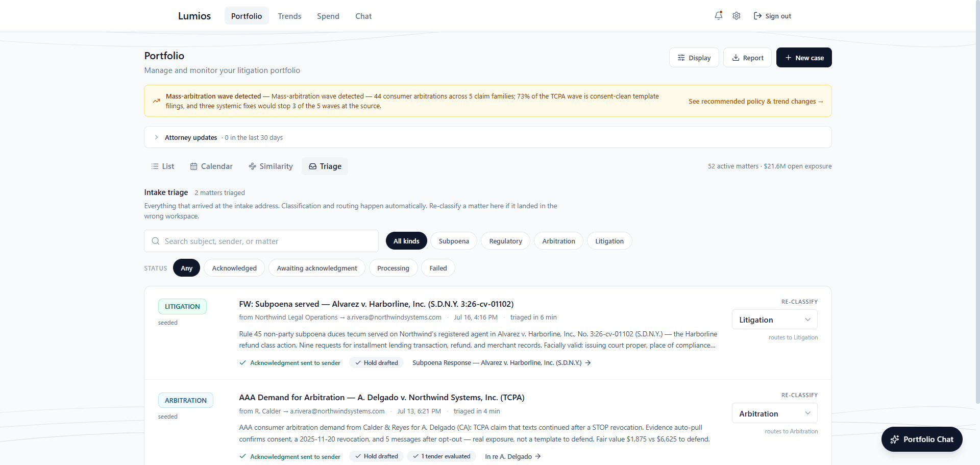The height and width of the screenshot is (465, 980).
Task: Open settings gear icon
Action: click(x=737, y=16)
